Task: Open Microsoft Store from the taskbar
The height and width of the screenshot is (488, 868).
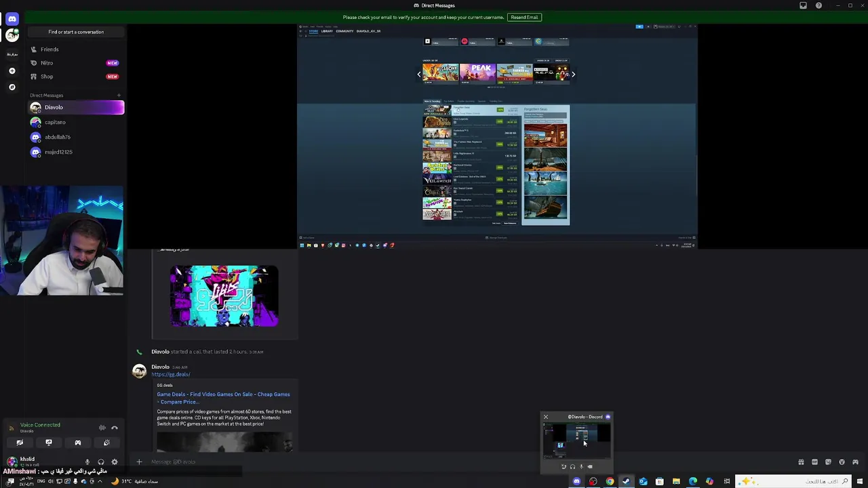Action: [659, 481]
